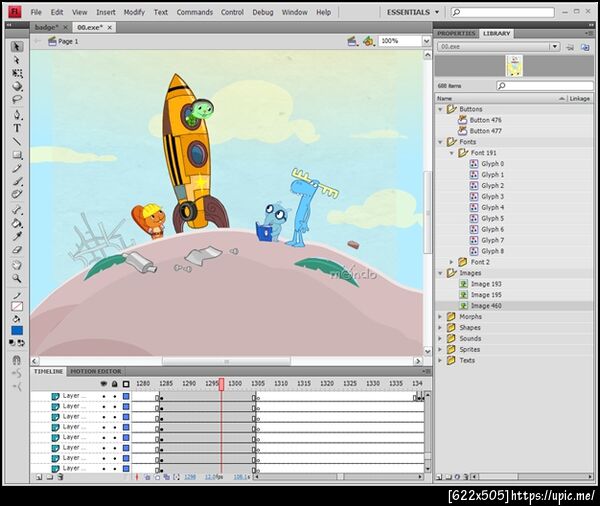Click the blue fill color swatch
Viewport: 600px width, 506px height.
(x=17, y=330)
